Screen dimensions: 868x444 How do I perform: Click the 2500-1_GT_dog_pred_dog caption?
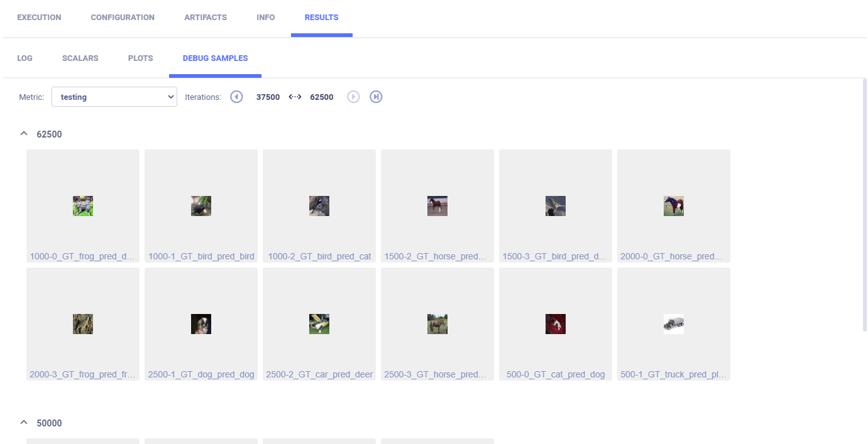pos(201,374)
